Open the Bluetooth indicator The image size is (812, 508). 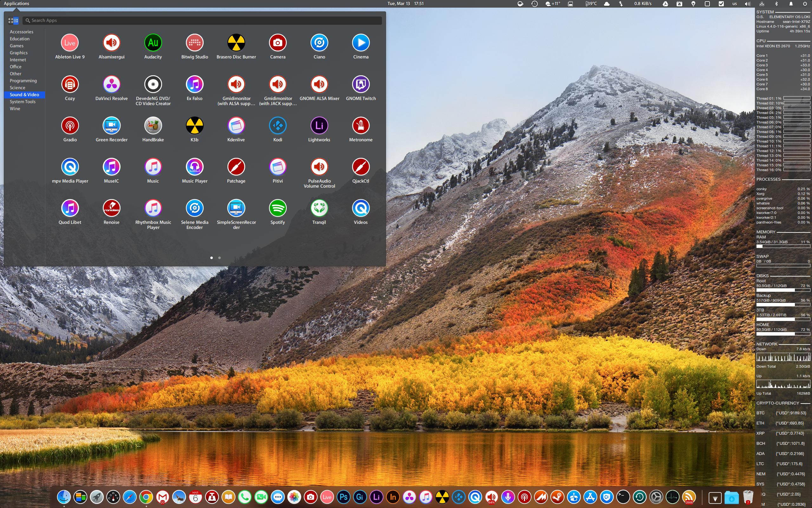(x=776, y=4)
